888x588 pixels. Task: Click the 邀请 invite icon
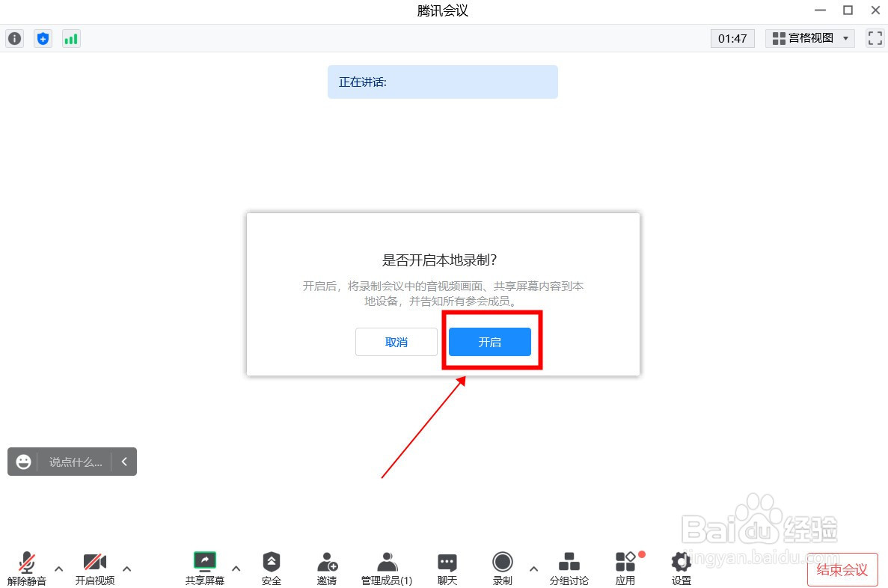tap(327, 568)
